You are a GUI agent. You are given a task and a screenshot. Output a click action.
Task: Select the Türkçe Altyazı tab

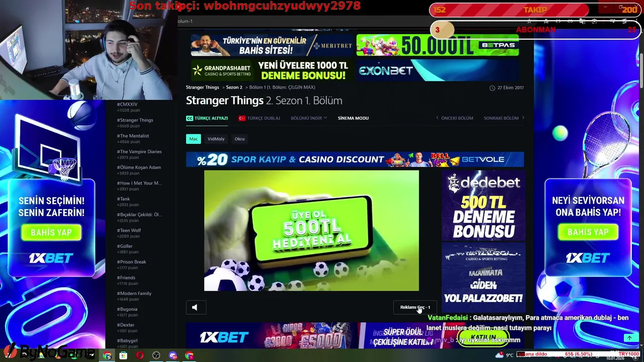[207, 118]
